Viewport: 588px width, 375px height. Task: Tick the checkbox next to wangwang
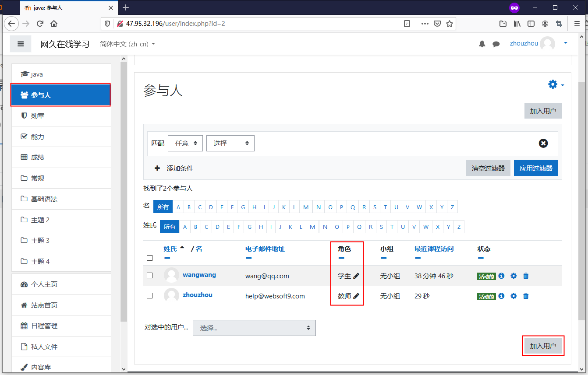(x=149, y=276)
